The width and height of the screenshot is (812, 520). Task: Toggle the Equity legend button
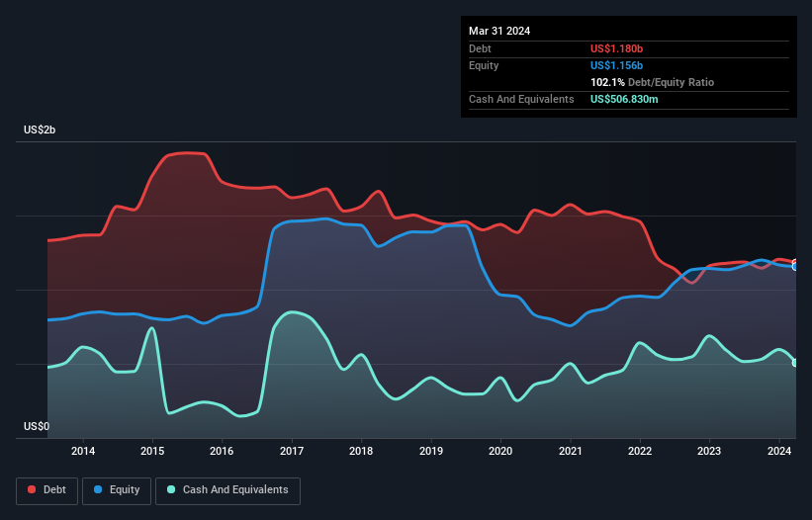tap(117, 490)
